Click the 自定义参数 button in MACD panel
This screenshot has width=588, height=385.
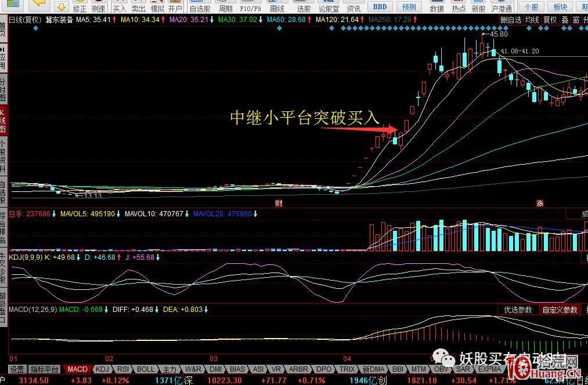pyautogui.click(x=560, y=310)
